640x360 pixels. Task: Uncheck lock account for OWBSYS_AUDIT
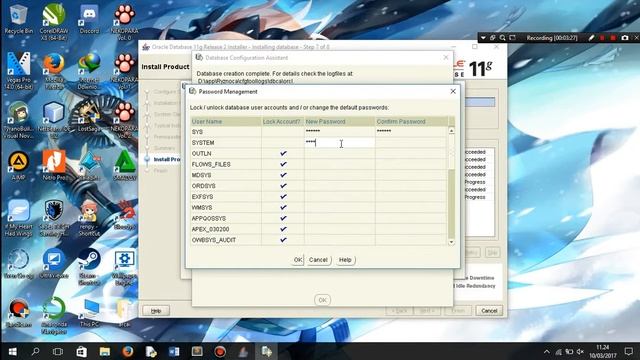[x=283, y=240]
